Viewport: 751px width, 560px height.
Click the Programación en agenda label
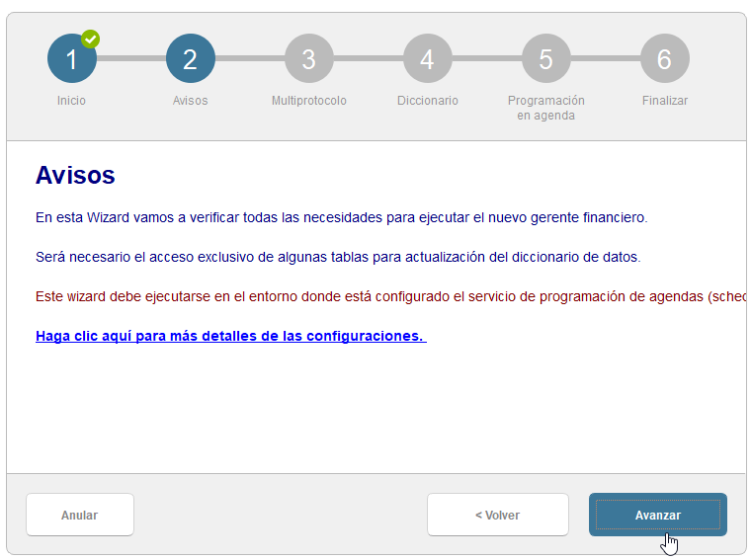[x=546, y=108]
